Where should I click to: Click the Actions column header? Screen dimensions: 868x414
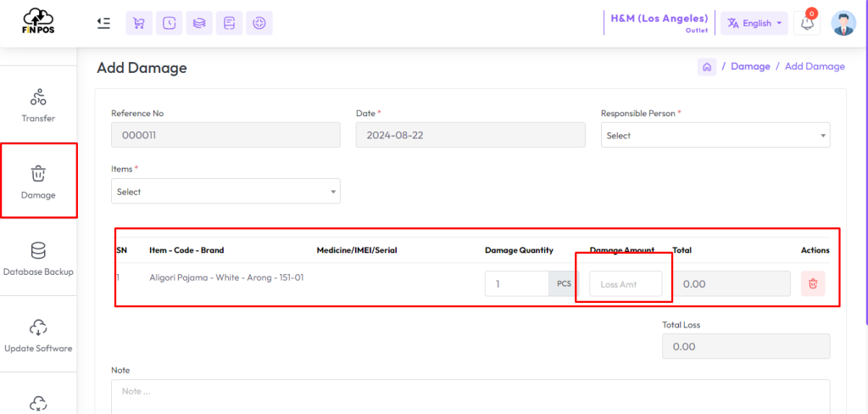click(815, 250)
